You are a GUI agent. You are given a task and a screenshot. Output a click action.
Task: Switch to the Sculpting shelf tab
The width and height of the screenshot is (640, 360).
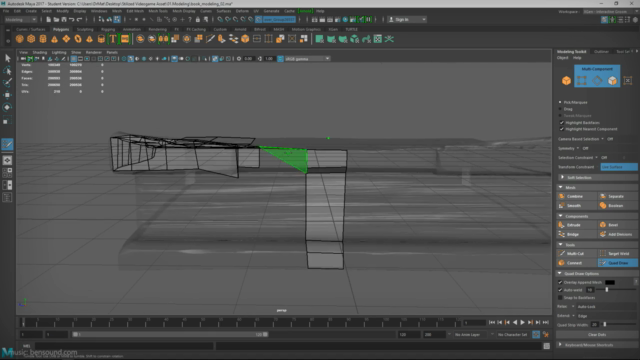pyautogui.click(x=85, y=29)
